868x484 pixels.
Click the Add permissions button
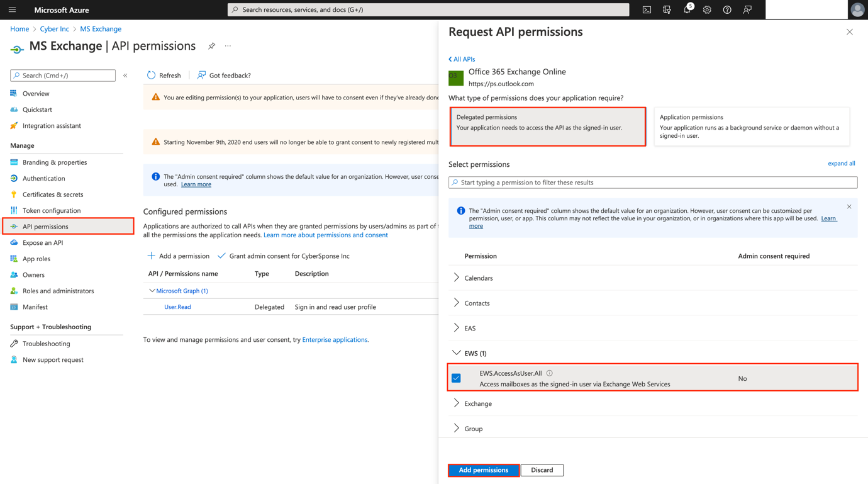pos(483,470)
